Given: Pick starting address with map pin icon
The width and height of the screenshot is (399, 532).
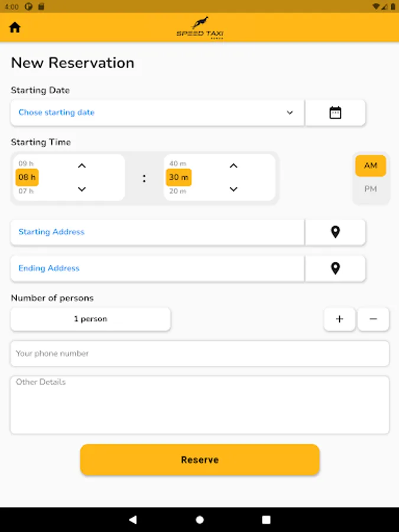Looking at the screenshot, I should (335, 232).
